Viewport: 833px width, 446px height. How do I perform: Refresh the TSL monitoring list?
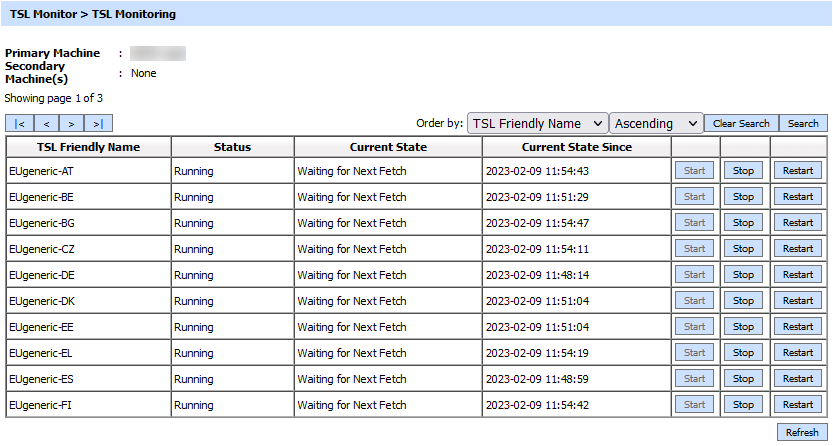pyautogui.click(x=802, y=433)
